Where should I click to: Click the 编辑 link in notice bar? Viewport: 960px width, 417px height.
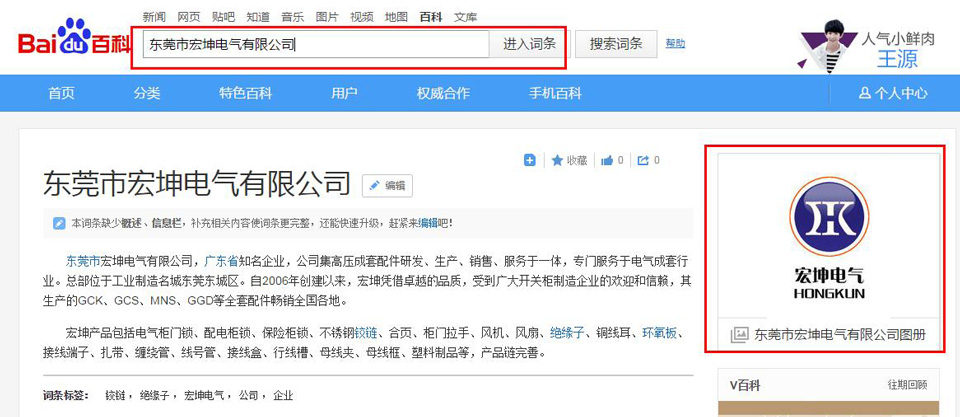click(x=427, y=224)
